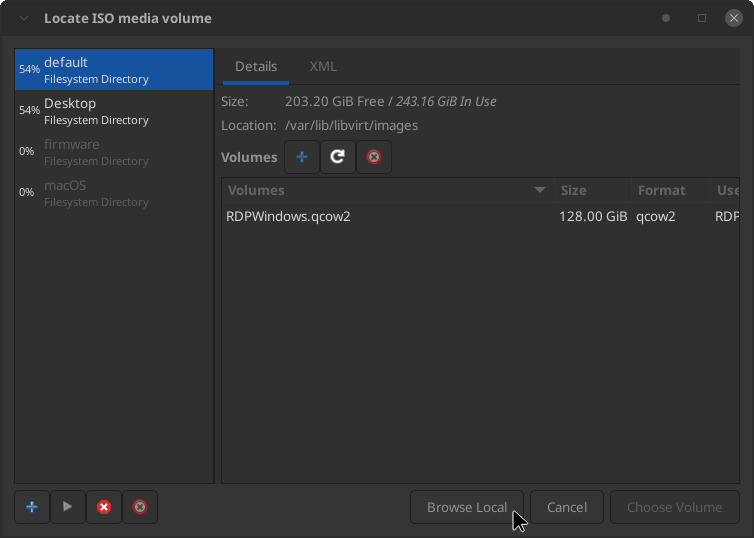The width and height of the screenshot is (754, 538).
Task: Sort by the Volumes column header
Action: [x=386, y=190]
